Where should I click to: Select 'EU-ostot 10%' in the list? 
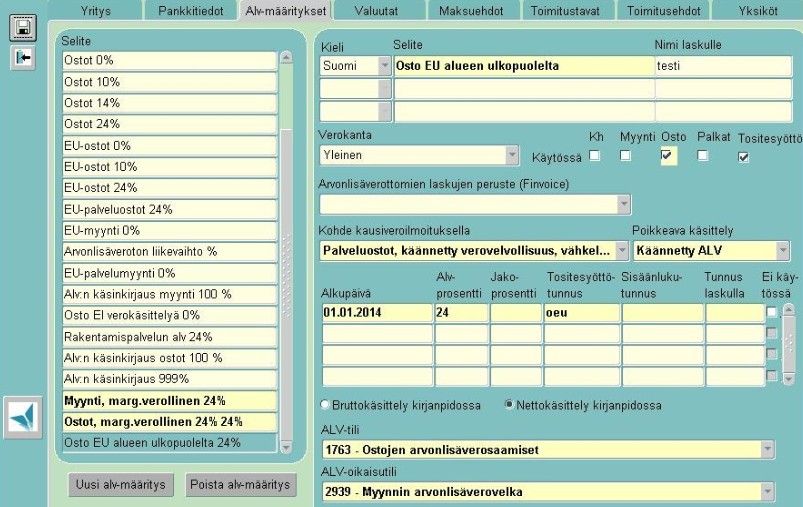point(170,167)
